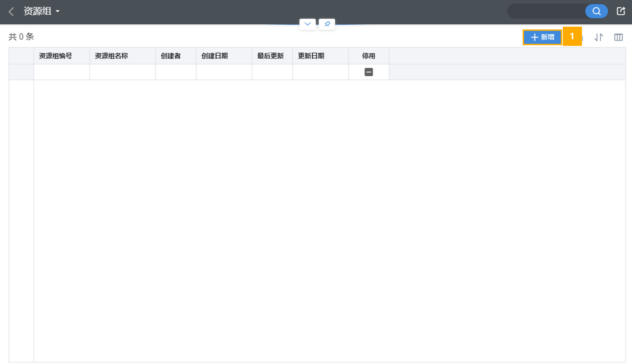The width and height of the screenshot is (632, 364).
Task: Open the column settings icon
Action: (x=618, y=37)
